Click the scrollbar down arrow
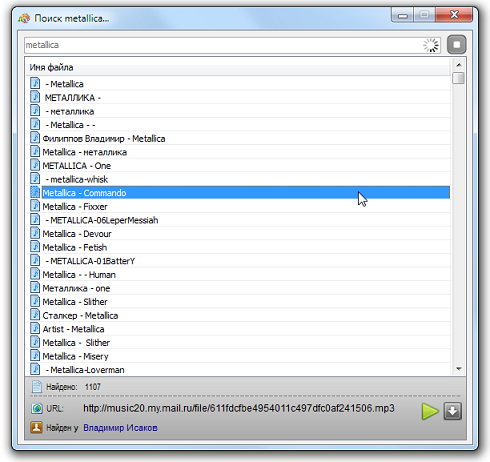This screenshot has width=490, height=462. click(x=459, y=369)
